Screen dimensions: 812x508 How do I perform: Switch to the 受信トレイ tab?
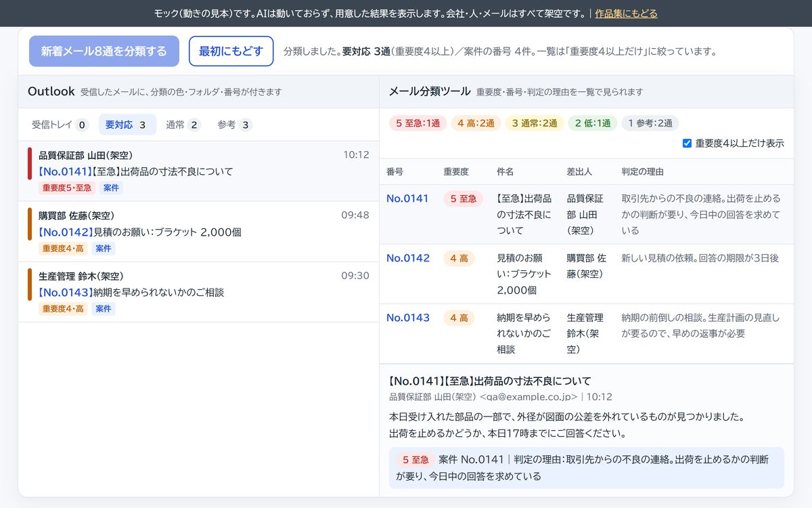point(60,125)
